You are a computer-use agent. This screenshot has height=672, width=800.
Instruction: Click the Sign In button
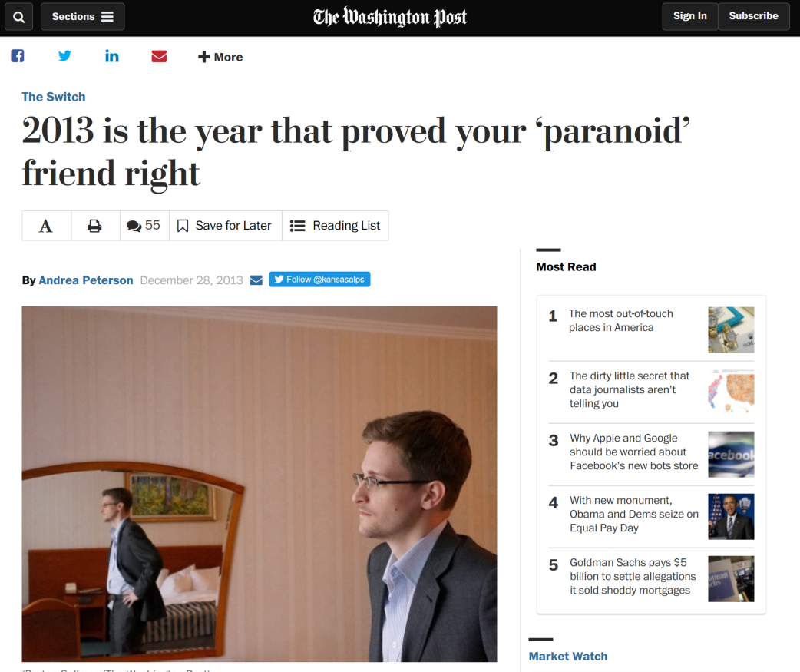coord(689,16)
